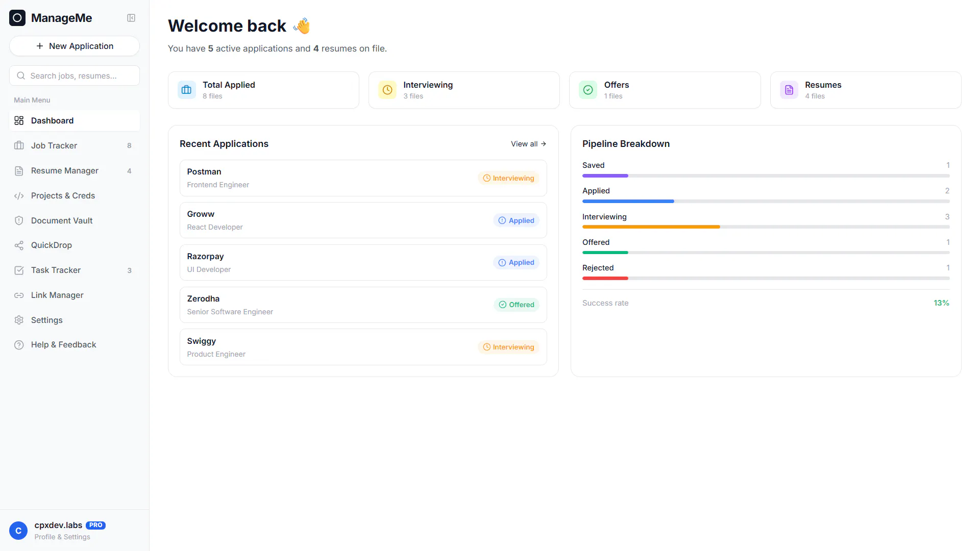Click the Task Tracker checkbox icon

[19, 270]
